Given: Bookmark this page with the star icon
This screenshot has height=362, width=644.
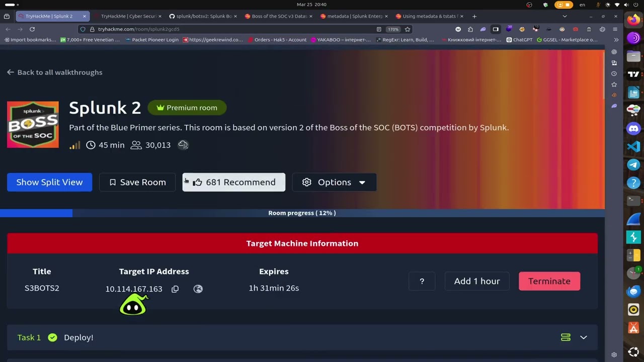Looking at the screenshot, I should 408,29.
